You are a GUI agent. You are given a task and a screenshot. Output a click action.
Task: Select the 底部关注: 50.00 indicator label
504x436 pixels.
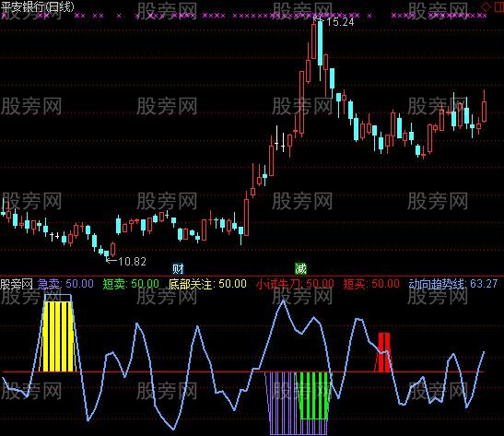pos(207,284)
